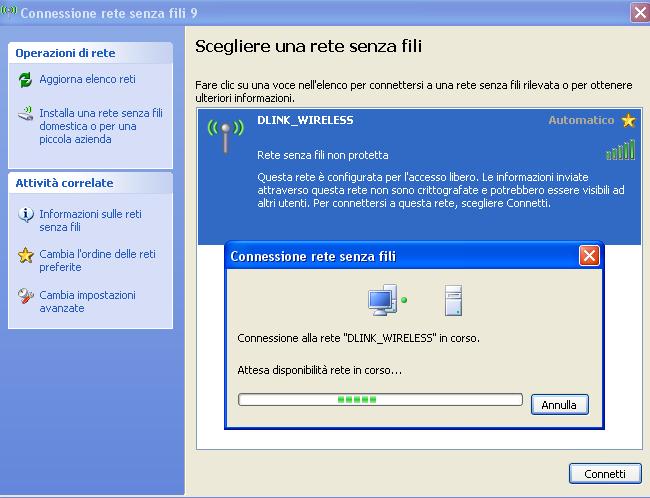This screenshot has width=650, height=498.
Task: Cancel connection with Annulla button
Action: click(x=560, y=405)
